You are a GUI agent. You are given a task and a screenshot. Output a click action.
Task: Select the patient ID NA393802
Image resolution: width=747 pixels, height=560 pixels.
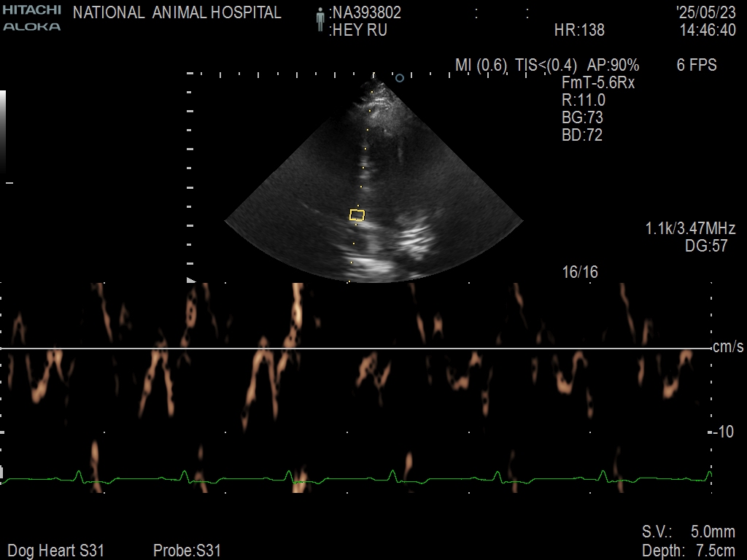(366, 12)
